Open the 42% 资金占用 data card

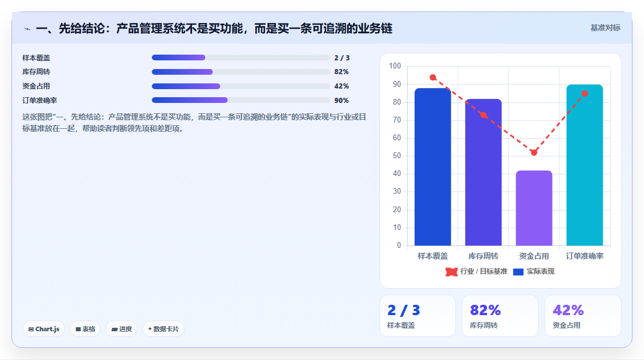pyautogui.click(x=583, y=316)
